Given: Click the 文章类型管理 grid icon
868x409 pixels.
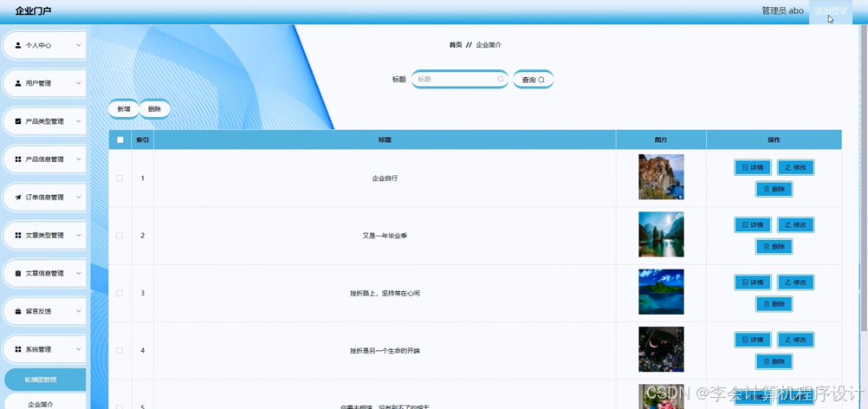Looking at the screenshot, I should [18, 235].
